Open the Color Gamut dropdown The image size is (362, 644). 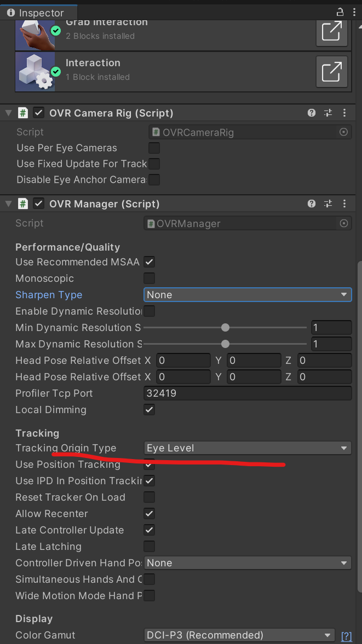tap(239, 635)
